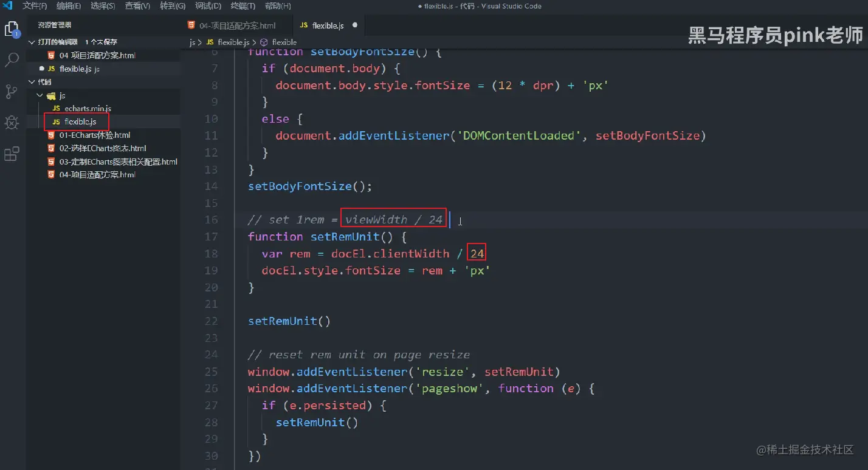Click the 1个未保存 label
Viewport: 868px width, 470px height.
pos(101,42)
